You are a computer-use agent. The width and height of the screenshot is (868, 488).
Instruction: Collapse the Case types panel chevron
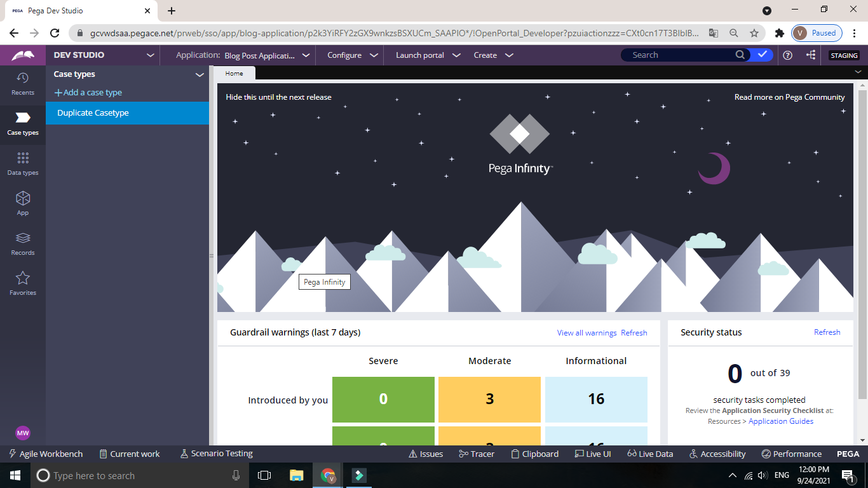200,74
